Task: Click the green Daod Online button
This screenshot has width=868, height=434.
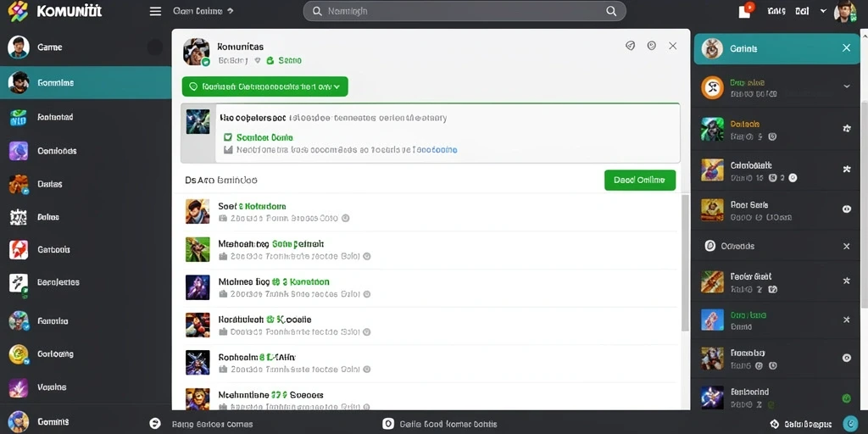Action: [640, 180]
